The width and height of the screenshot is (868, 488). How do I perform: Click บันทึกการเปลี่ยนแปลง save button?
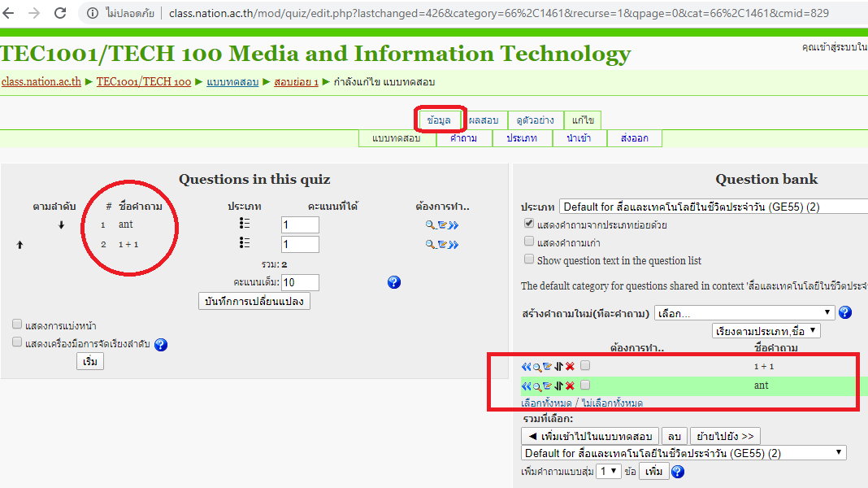[x=254, y=301]
